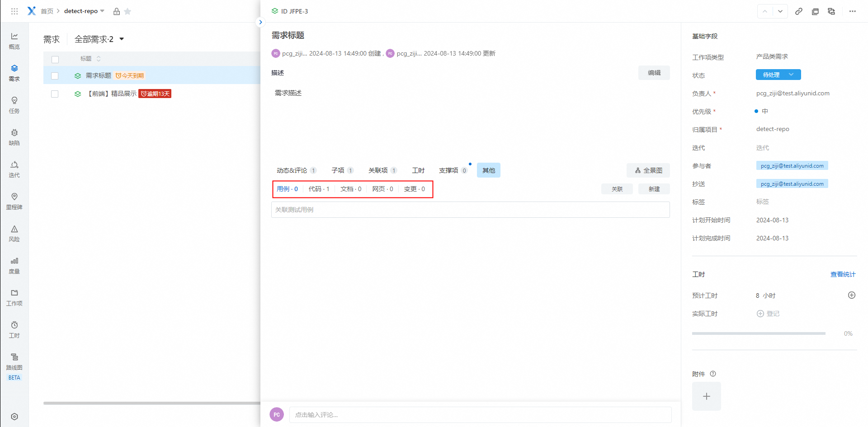
Task: Open the 中 priority selector
Action: pyautogui.click(x=761, y=111)
